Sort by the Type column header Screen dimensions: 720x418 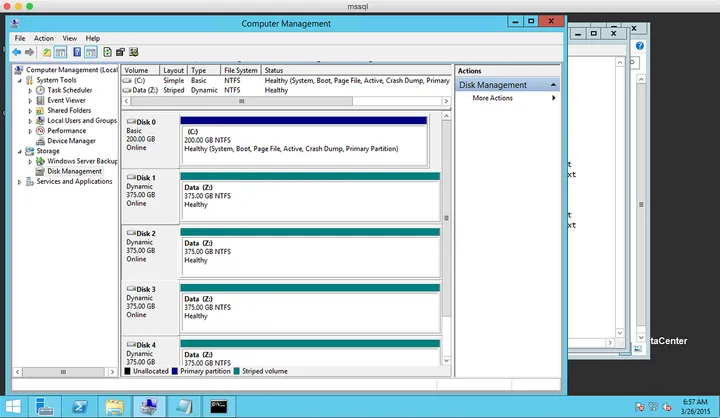point(204,70)
